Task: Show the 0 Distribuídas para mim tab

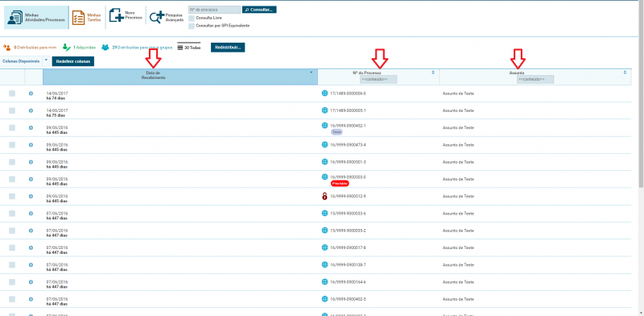Action: coord(29,48)
